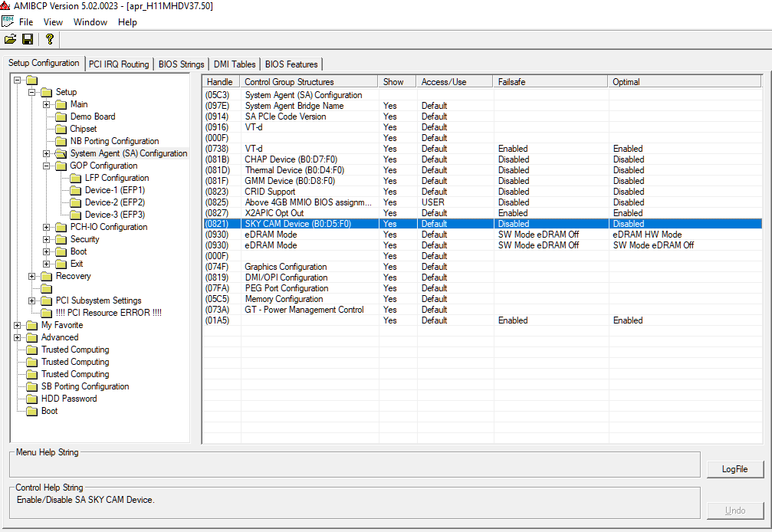Collapse the root tree node
The width and height of the screenshot is (772, 532).
[x=17, y=80]
